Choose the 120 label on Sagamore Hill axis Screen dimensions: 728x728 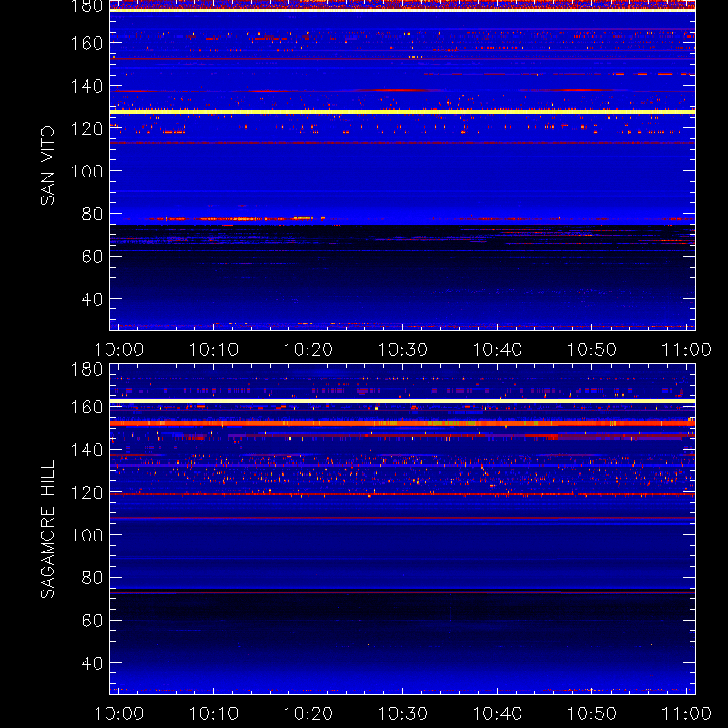(x=86, y=492)
